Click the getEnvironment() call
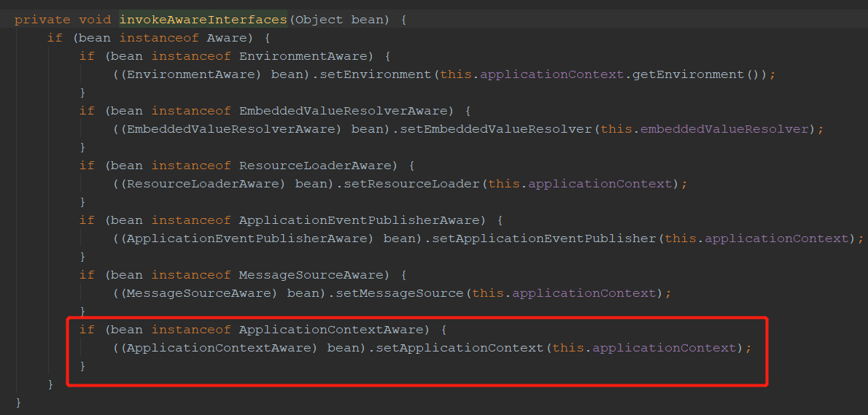The image size is (868, 415). click(x=695, y=74)
